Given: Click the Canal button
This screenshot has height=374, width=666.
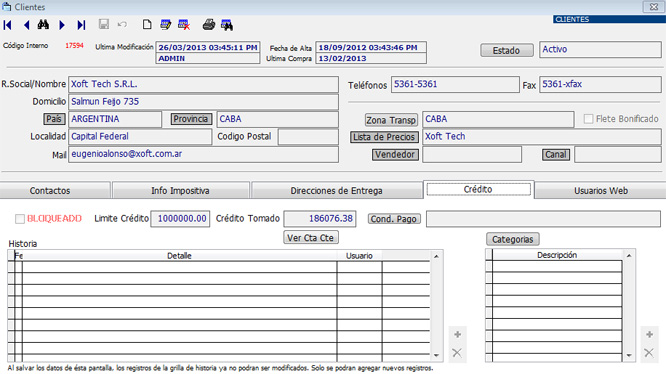Looking at the screenshot, I should (556, 155).
